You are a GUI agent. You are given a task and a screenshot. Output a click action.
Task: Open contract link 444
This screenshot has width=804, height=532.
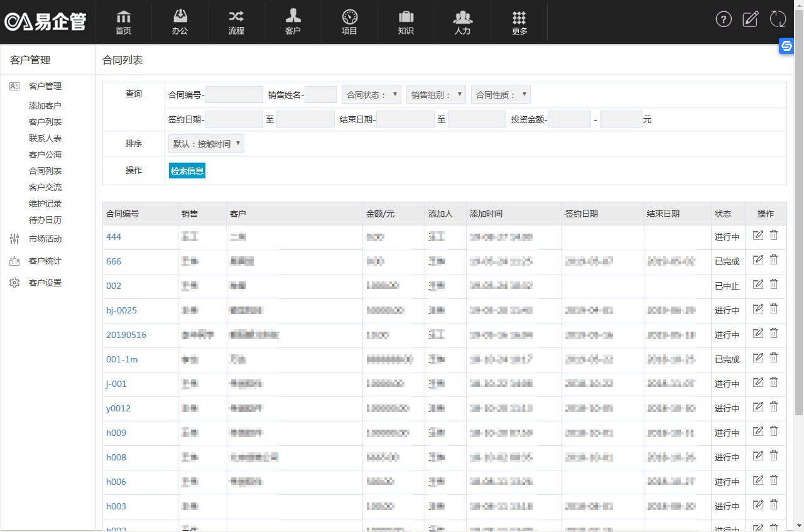(x=114, y=237)
